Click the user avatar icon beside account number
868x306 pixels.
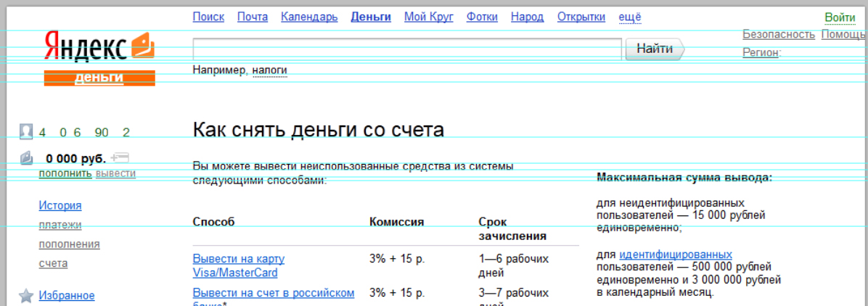[26, 132]
